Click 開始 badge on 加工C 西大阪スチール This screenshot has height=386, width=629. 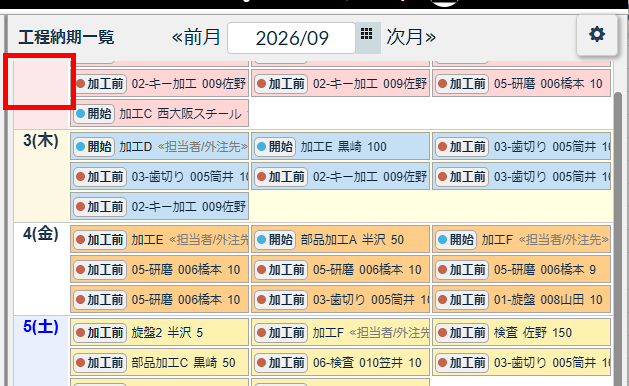(94, 114)
